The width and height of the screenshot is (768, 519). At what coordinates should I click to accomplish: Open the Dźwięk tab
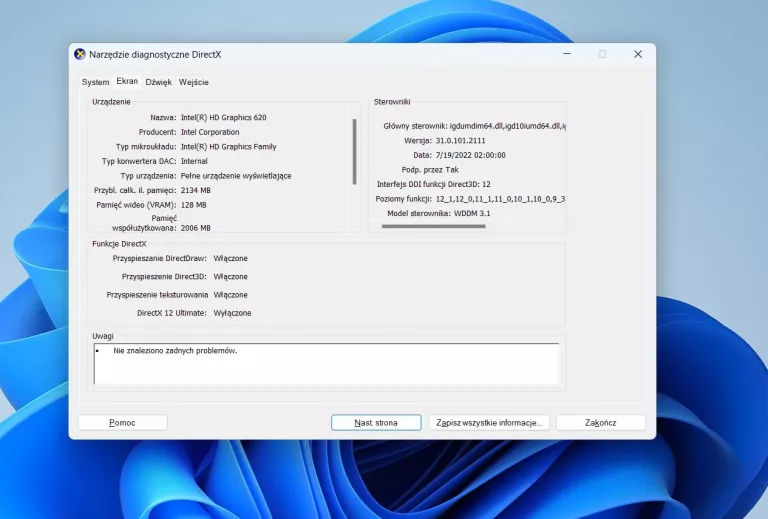[159, 82]
